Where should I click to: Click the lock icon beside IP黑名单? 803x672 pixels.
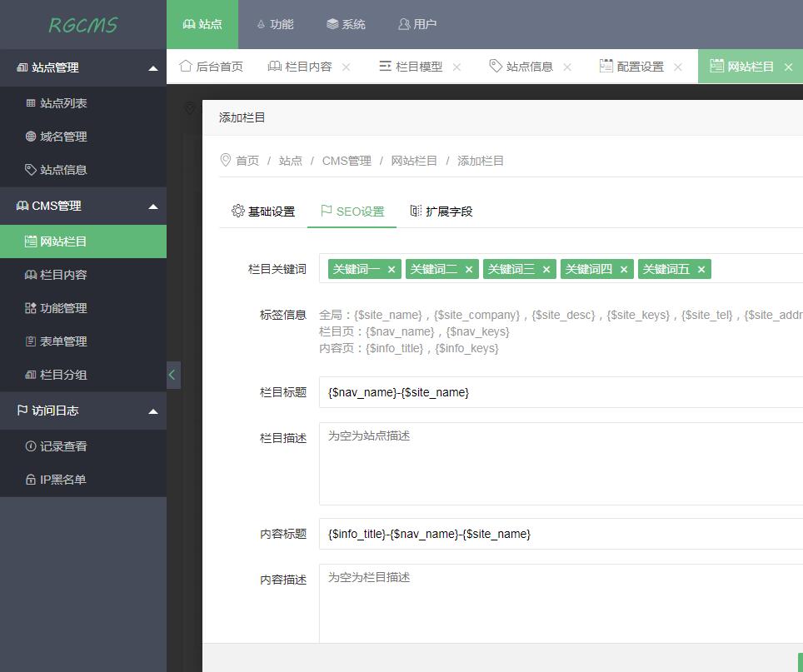pos(31,480)
